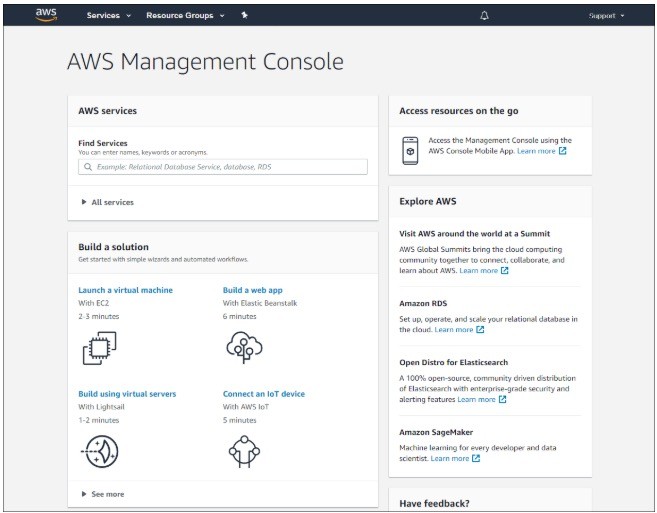Open Build a web app link
The image size is (657, 513).
(x=253, y=290)
